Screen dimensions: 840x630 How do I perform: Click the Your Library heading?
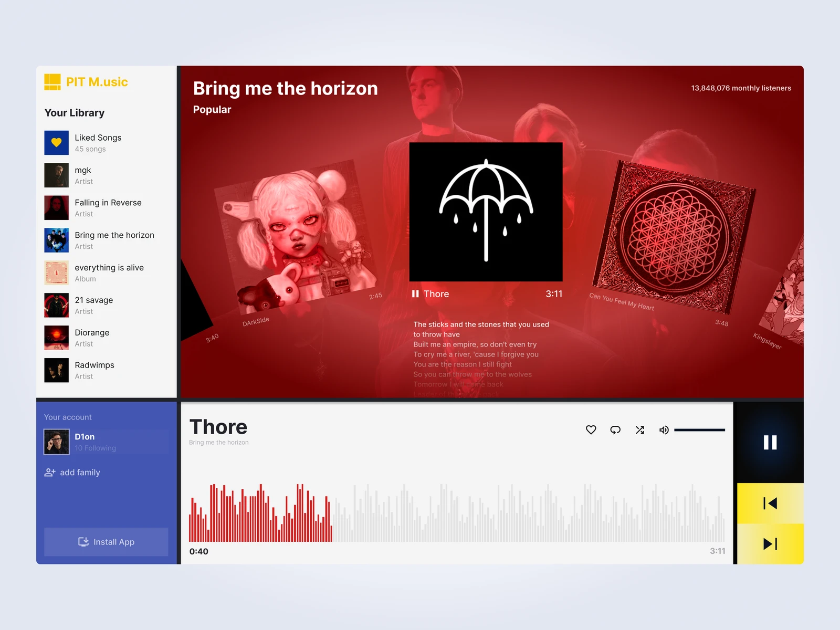click(75, 113)
